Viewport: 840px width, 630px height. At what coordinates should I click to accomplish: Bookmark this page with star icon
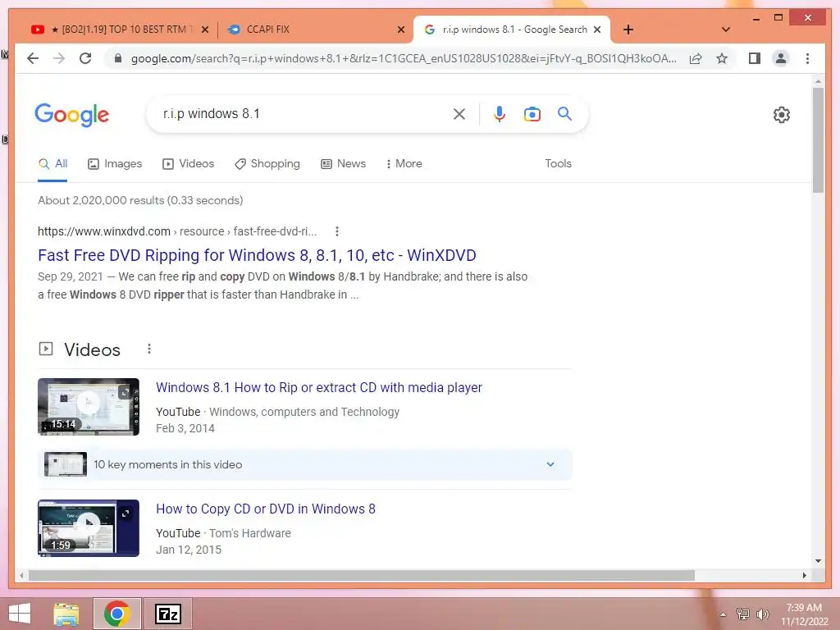[x=722, y=58]
